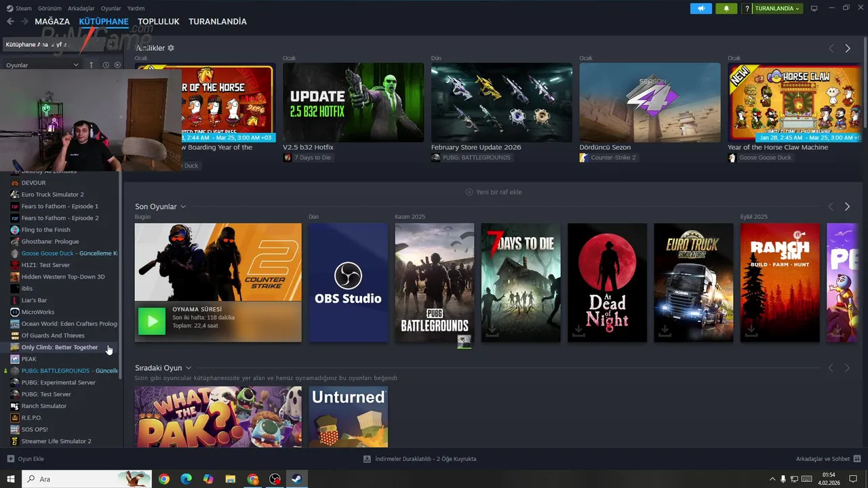Open the At Dead of Night tile
The width and height of the screenshot is (868, 488).
pyautogui.click(x=607, y=283)
